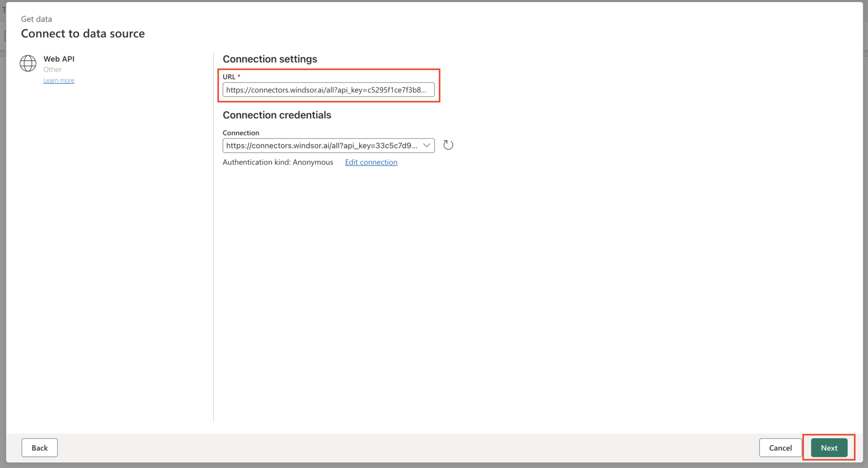The width and height of the screenshot is (868, 468).
Task: Click the globe symbol under Get data
Action: [x=28, y=63]
